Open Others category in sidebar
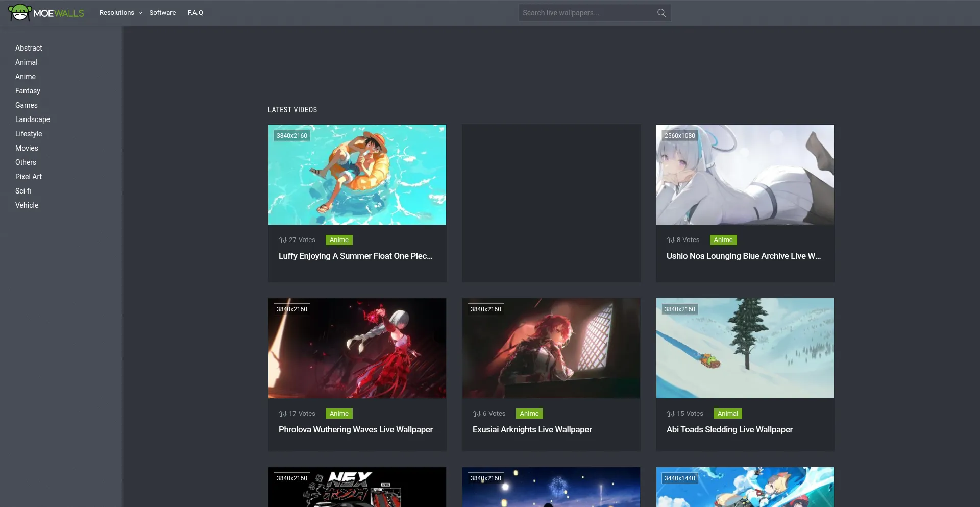The image size is (980, 507). (26, 162)
